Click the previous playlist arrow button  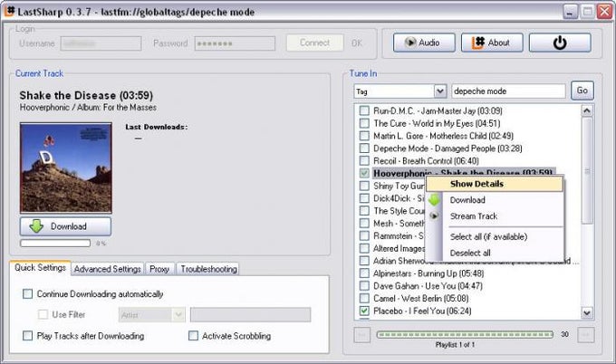[x=361, y=335]
